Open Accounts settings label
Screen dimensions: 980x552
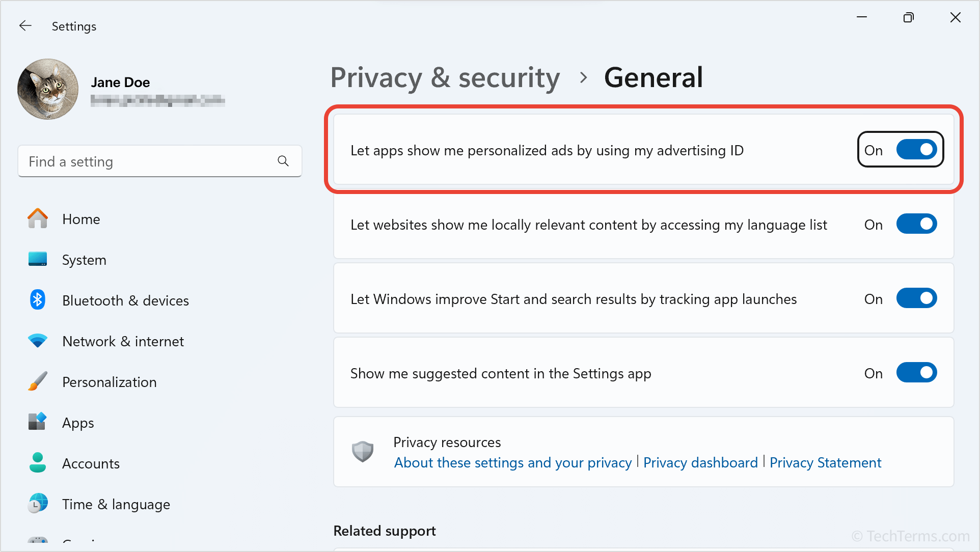91,463
